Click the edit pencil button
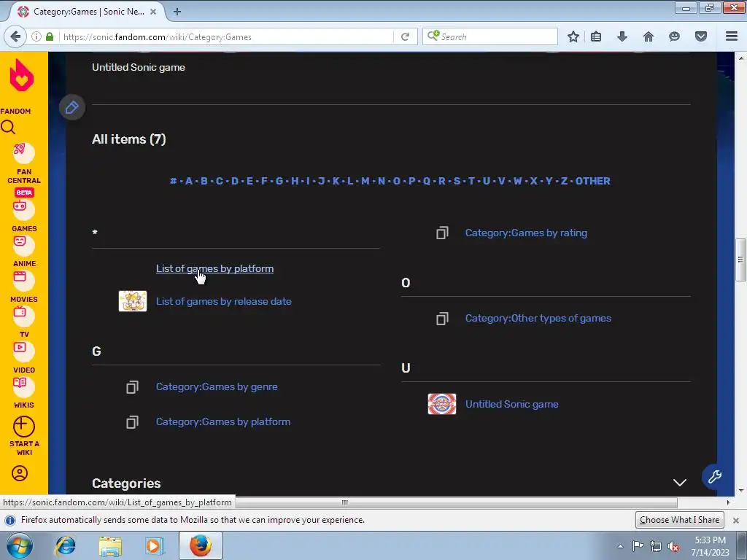The height and width of the screenshot is (560, 747). click(x=72, y=107)
